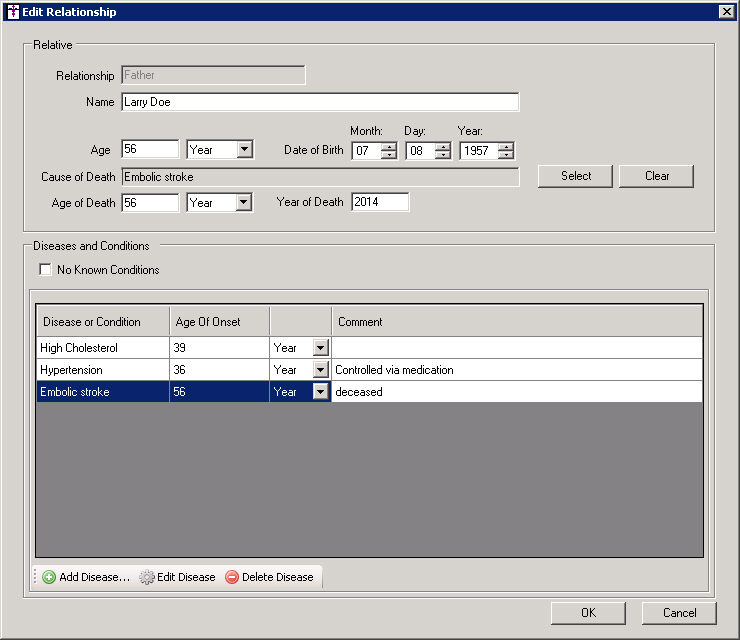Open the Age of Death unit dropdown
Viewport: 740px width, 640px height.
click(x=244, y=202)
